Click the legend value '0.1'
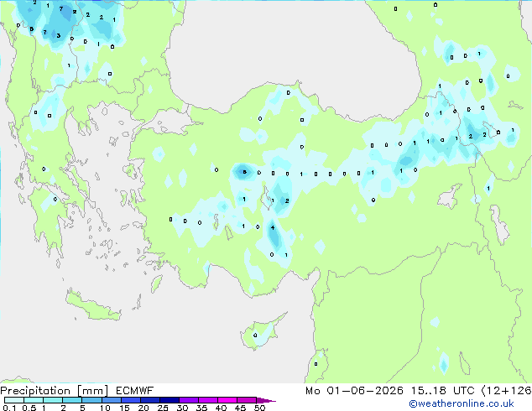 pyautogui.click(x=9, y=408)
